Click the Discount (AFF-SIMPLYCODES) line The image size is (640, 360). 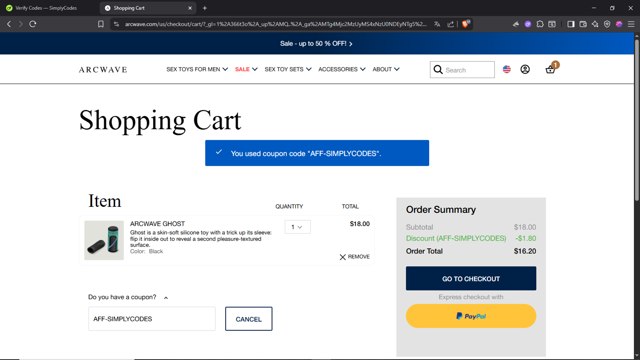(x=471, y=238)
